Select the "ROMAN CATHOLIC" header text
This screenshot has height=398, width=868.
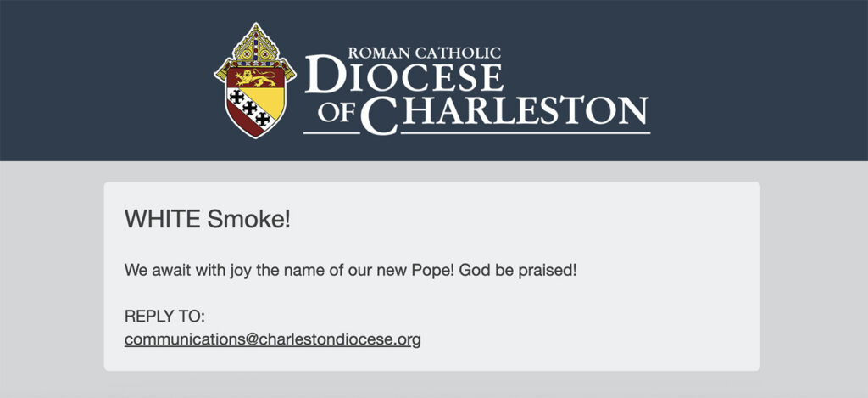pos(424,53)
